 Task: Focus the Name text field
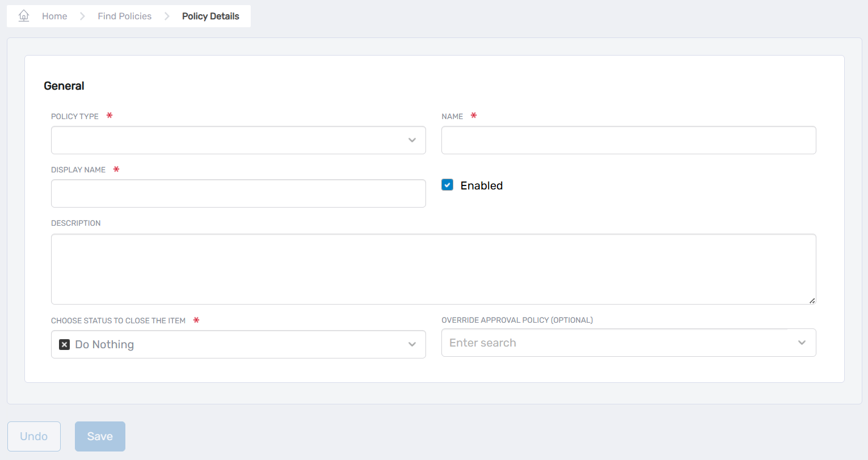[628, 140]
